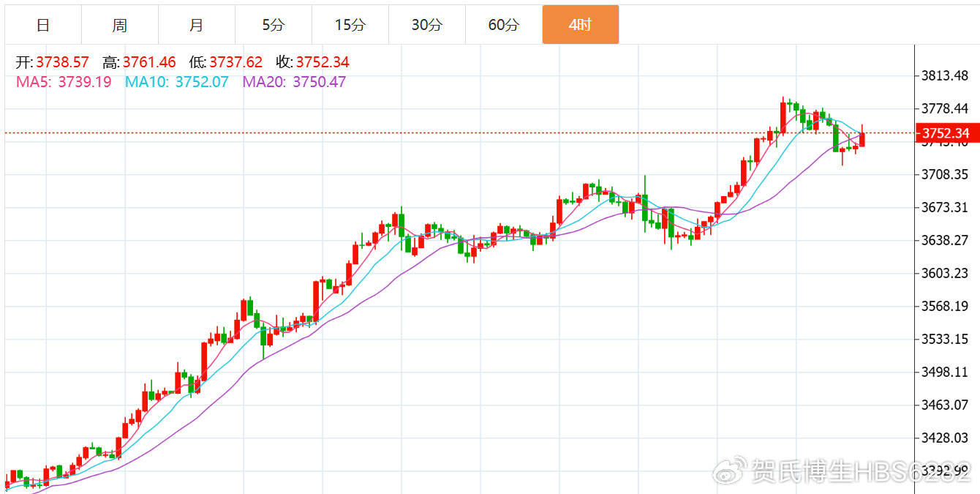The height and width of the screenshot is (494, 980).
Task: Change to the 60分 chart tab
Action: point(504,25)
